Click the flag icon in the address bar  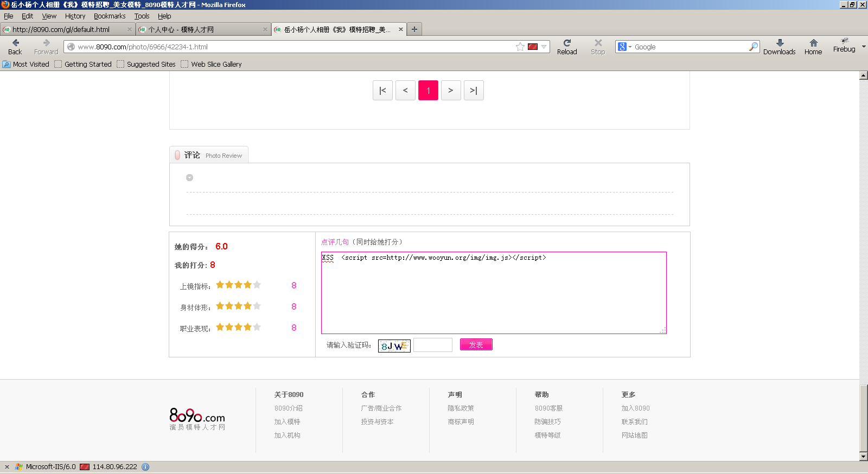[533, 47]
